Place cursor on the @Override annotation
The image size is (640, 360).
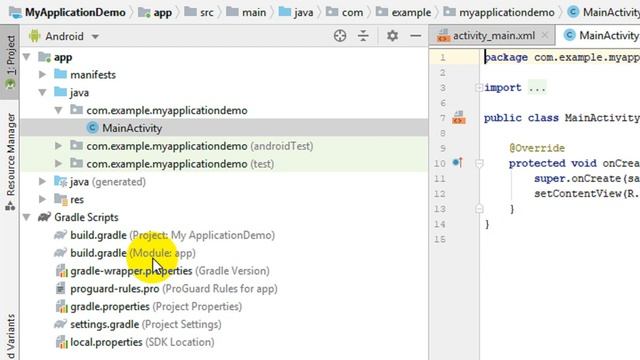pos(537,148)
